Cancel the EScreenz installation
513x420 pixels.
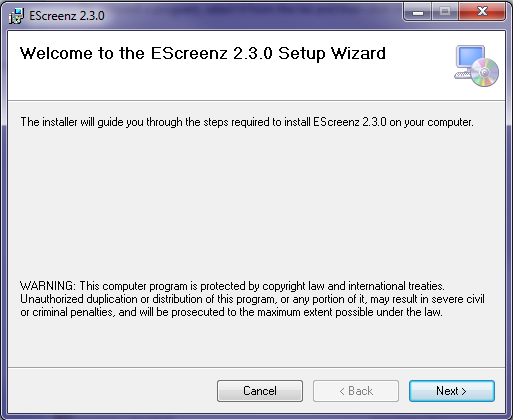click(x=260, y=391)
